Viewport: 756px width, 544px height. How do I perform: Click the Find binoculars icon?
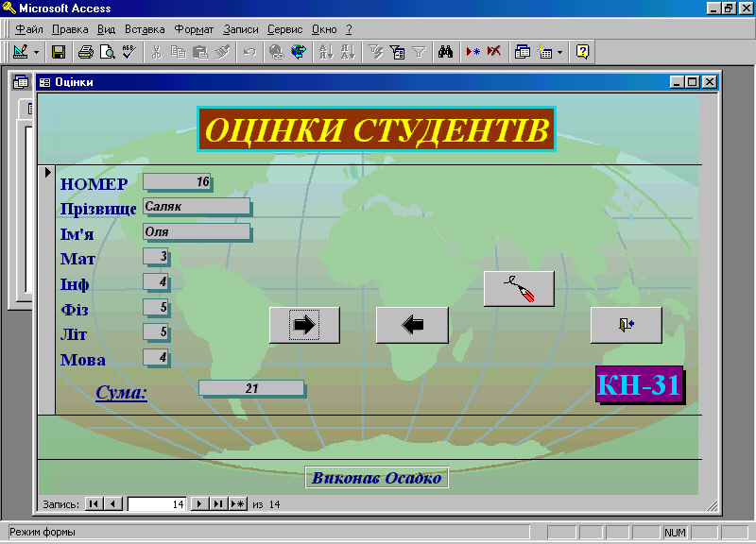click(x=445, y=52)
